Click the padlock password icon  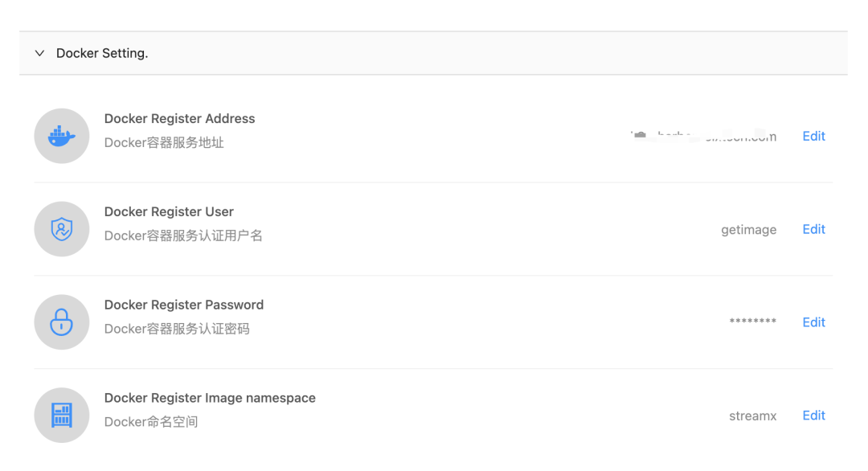pyautogui.click(x=62, y=322)
